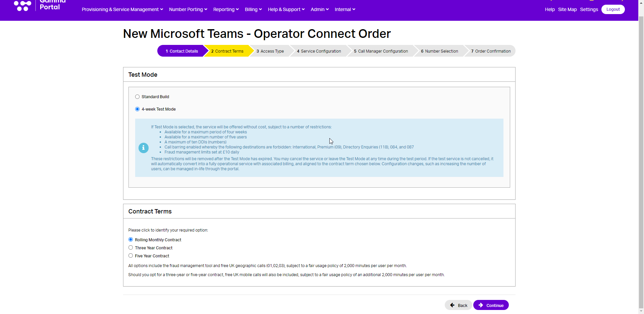Click the back arrow icon
Image resolution: width=644 pixels, height=314 pixels.
point(452,305)
